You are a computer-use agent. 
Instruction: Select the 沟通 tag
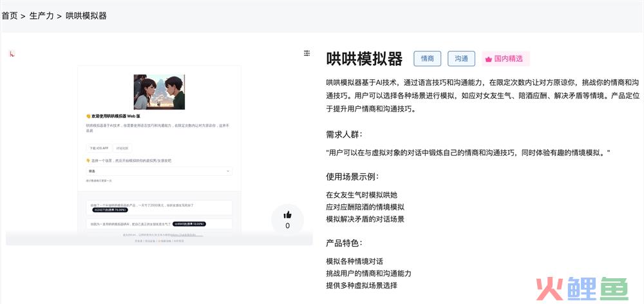tap(461, 59)
